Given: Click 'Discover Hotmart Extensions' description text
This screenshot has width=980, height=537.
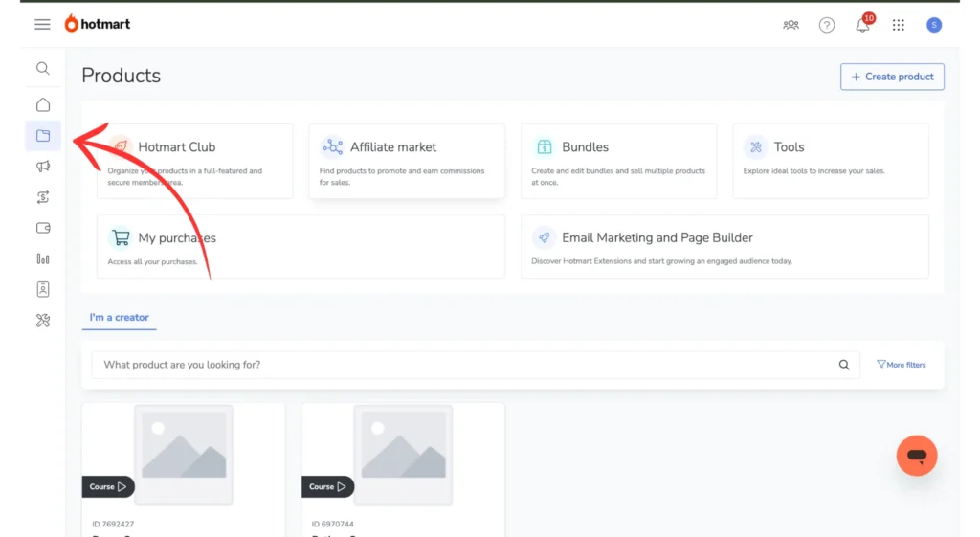Looking at the screenshot, I should [x=662, y=261].
